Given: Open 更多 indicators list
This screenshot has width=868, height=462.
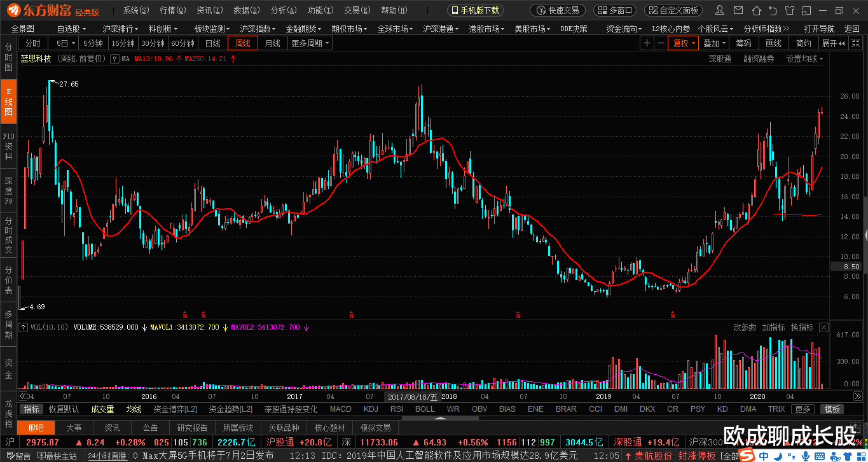Looking at the screenshot, I should (x=803, y=409).
